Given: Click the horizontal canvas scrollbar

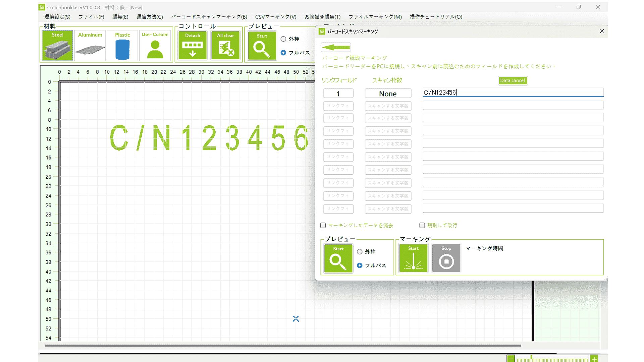Looking at the screenshot, I should pos(283,346).
